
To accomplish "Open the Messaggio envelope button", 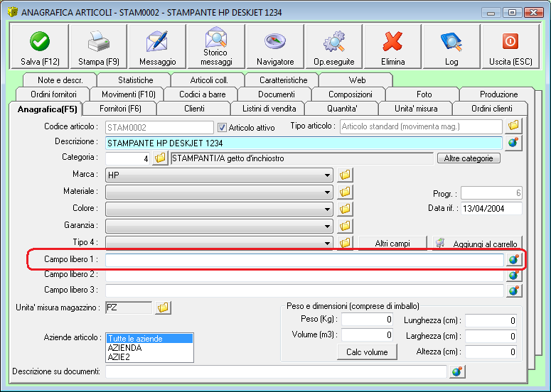I will pos(157,46).
